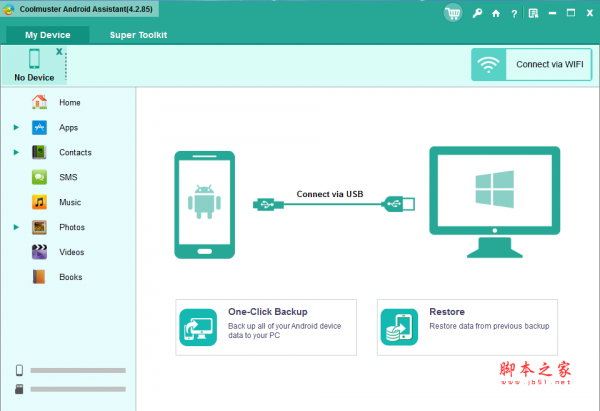Click the One-Click Backup title text

point(268,312)
